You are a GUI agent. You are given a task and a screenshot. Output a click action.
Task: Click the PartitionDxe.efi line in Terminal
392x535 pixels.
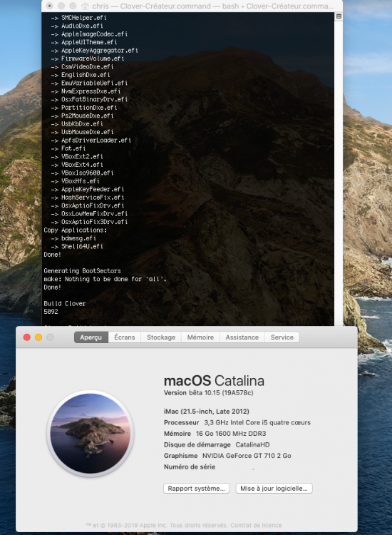pos(84,108)
